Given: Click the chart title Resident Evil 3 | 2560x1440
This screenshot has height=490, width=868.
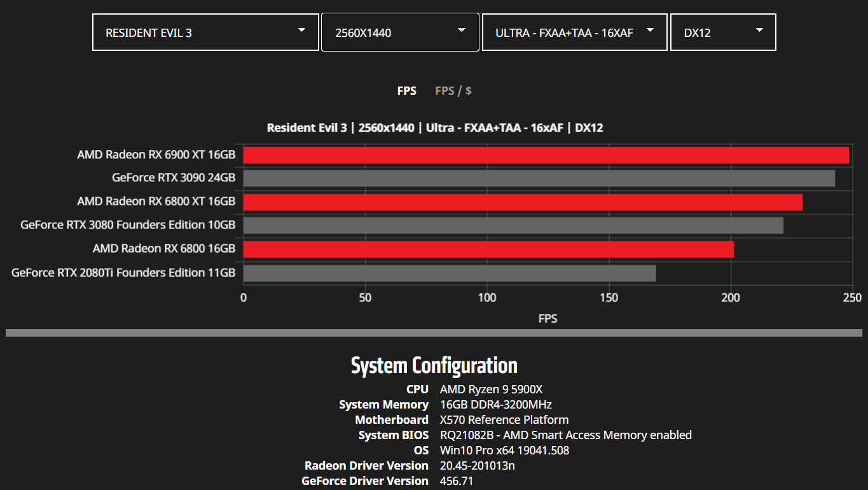Looking at the screenshot, I should (x=435, y=128).
